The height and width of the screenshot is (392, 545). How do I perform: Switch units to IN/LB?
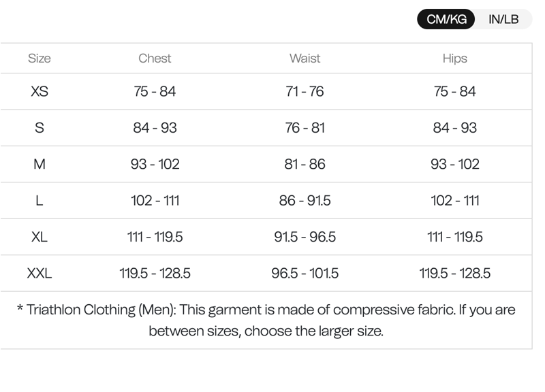503,19
